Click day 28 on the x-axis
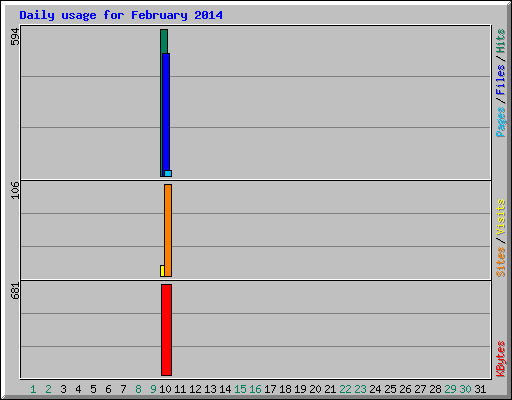This screenshot has height=400, width=512. pos(435,389)
